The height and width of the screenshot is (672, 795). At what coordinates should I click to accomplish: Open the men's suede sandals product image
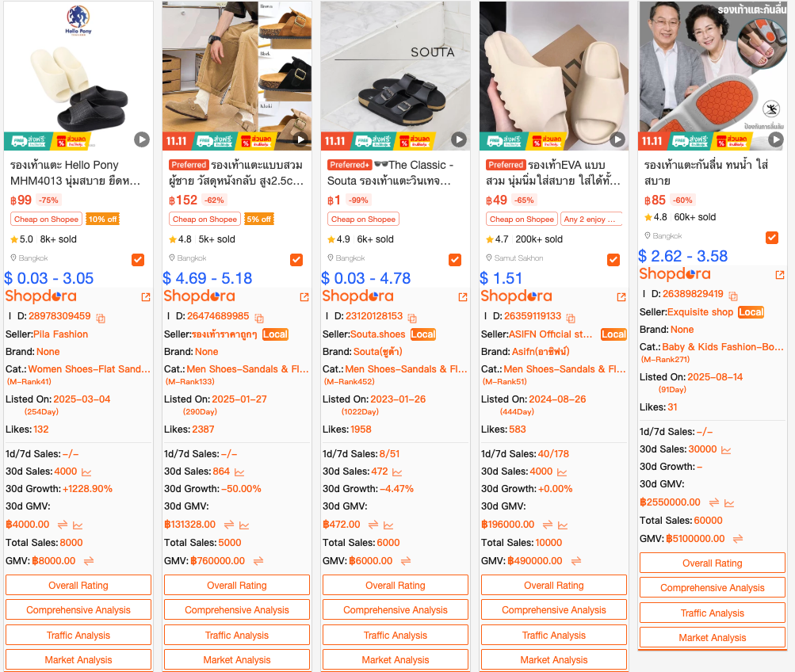pos(237,75)
